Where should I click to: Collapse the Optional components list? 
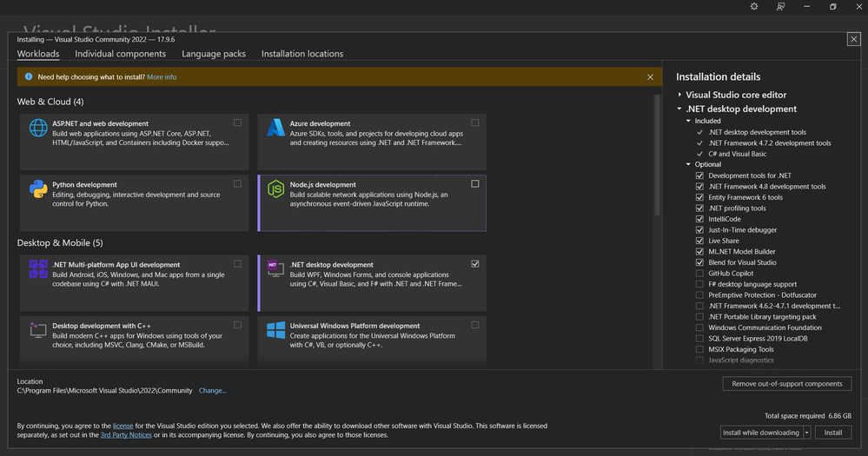pyautogui.click(x=689, y=164)
